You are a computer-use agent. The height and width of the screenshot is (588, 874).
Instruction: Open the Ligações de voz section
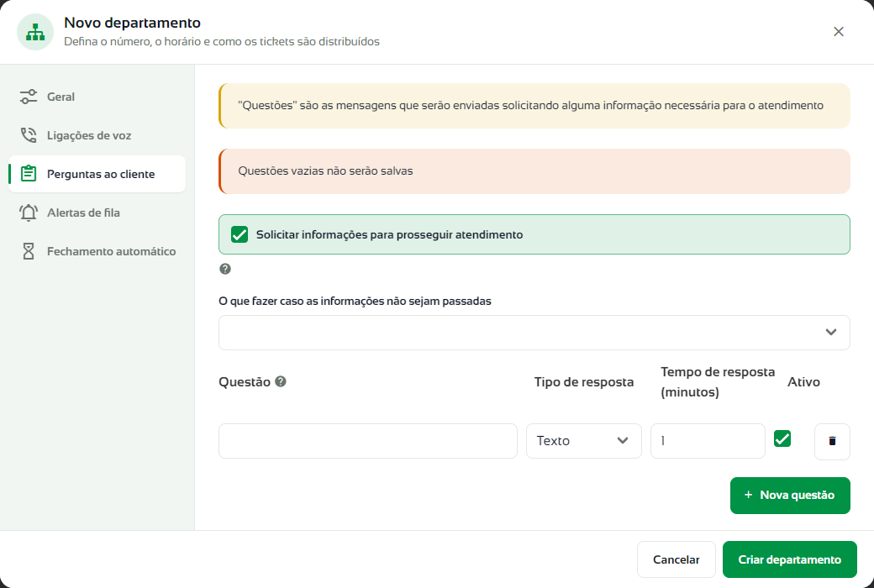pyautogui.click(x=97, y=135)
